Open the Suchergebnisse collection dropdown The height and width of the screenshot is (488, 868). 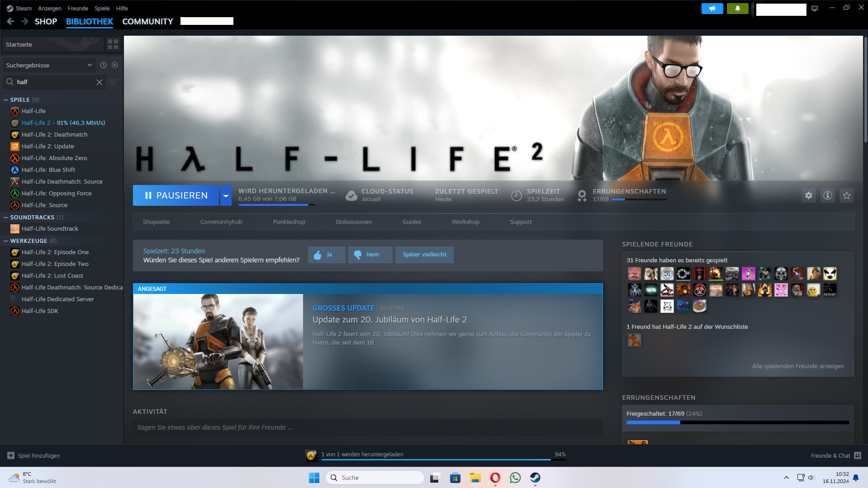49,65
